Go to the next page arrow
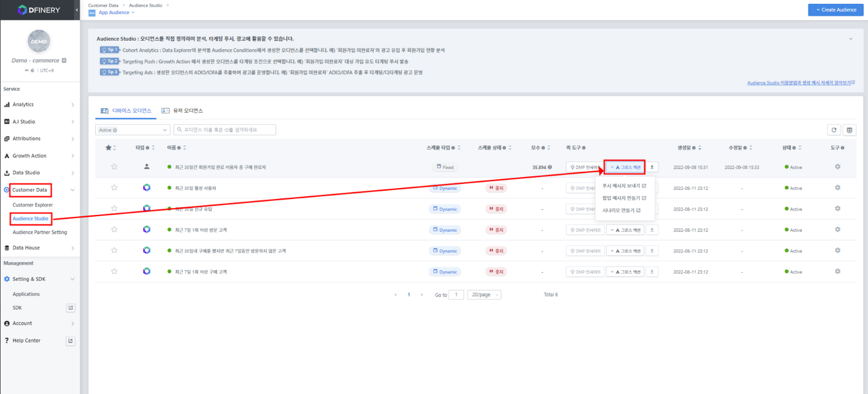The image size is (868, 394). (x=422, y=295)
